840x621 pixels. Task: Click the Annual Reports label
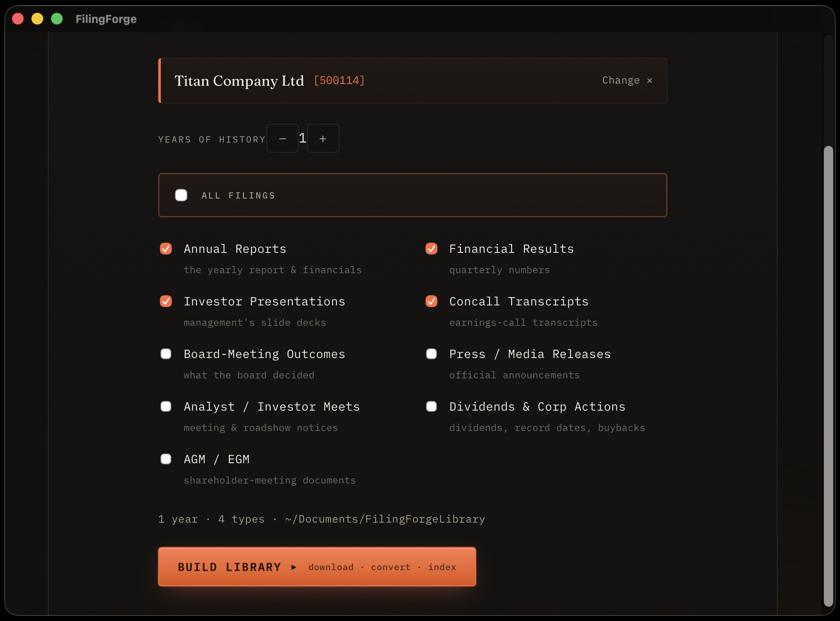click(x=235, y=249)
